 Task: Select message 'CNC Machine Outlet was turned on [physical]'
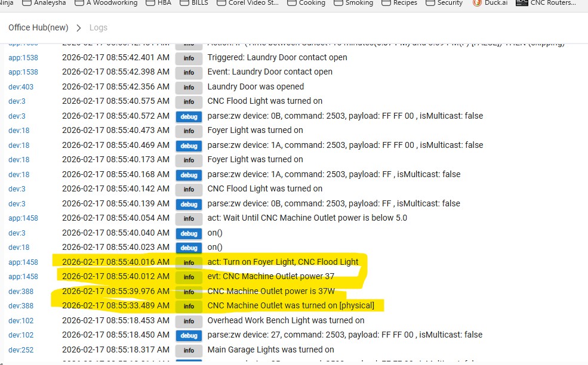click(x=291, y=305)
